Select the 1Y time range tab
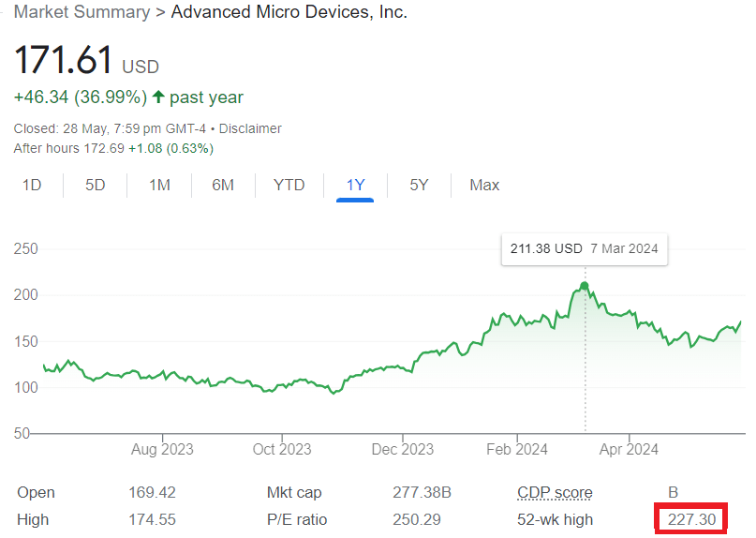Viewport: 756px width, 538px height. coord(355,185)
